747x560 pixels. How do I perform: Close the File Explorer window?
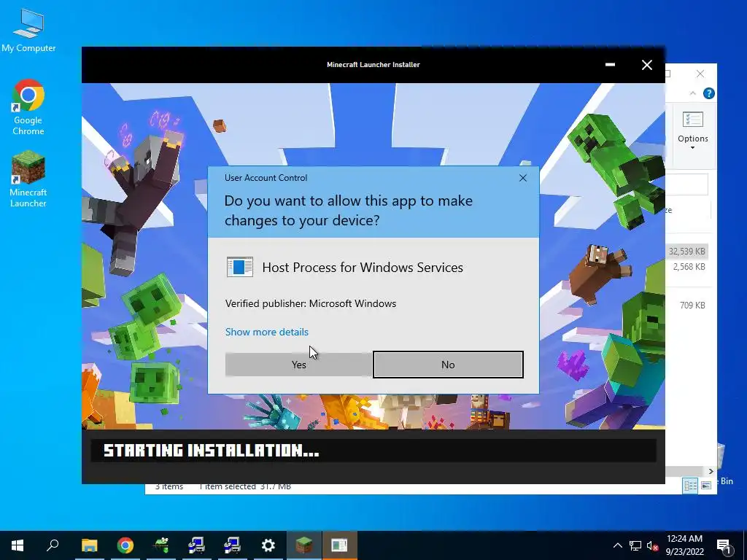click(700, 74)
